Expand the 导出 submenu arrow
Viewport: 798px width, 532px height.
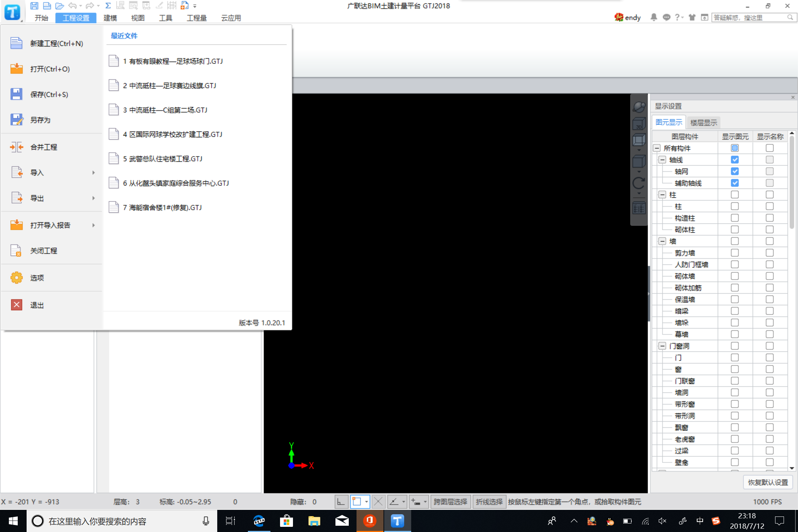tap(94, 198)
